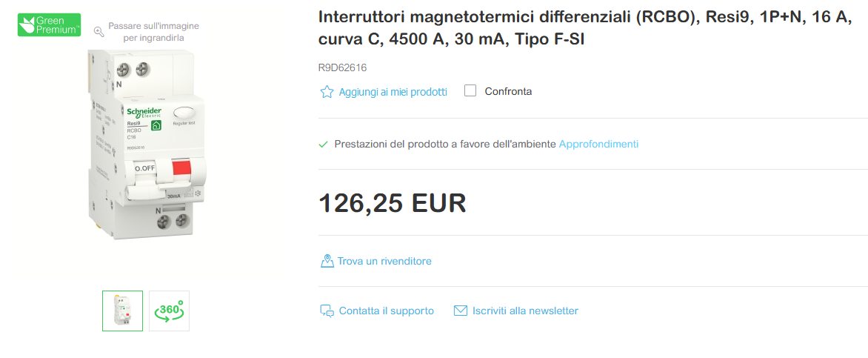The width and height of the screenshot is (868, 358).
Task: Click the Confronta label text
Action: (x=508, y=92)
